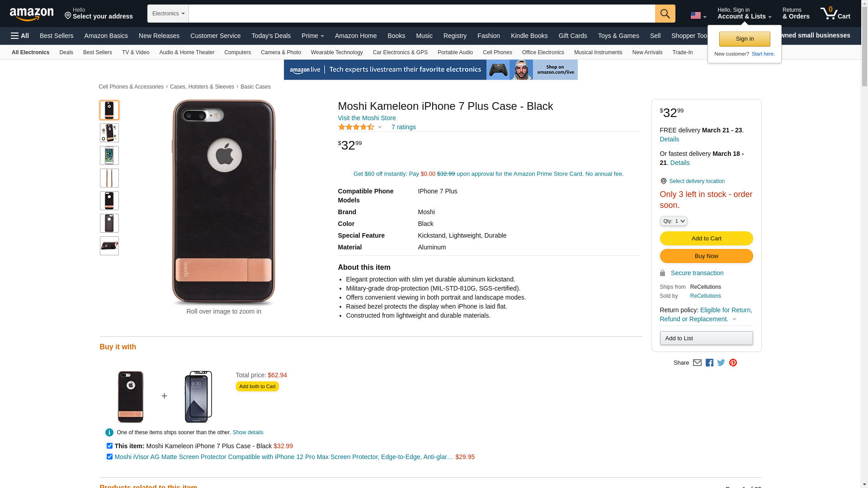868x488 pixels.
Task: Open the All hamburger menu
Action: click(x=20, y=36)
